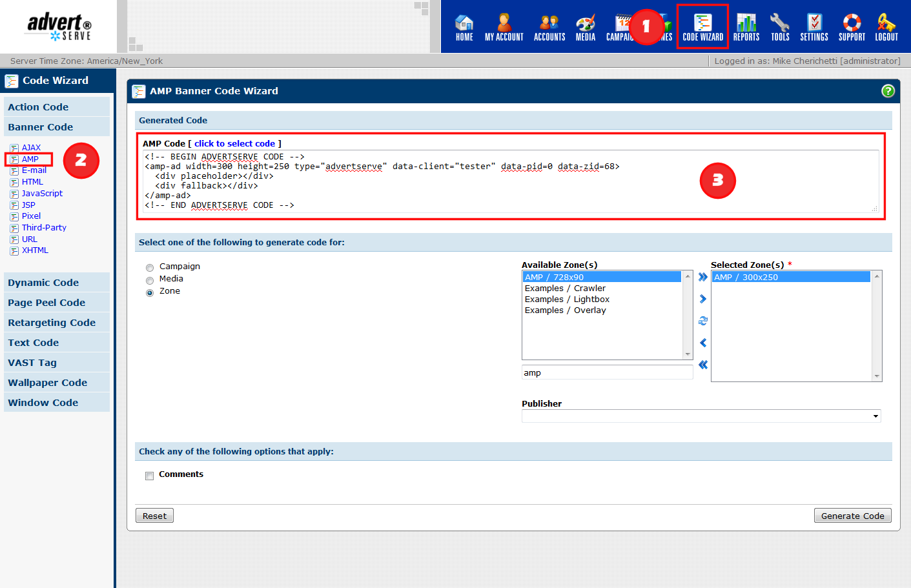Image resolution: width=911 pixels, height=588 pixels.
Task: Expand the Window Code section
Action: [57, 403]
